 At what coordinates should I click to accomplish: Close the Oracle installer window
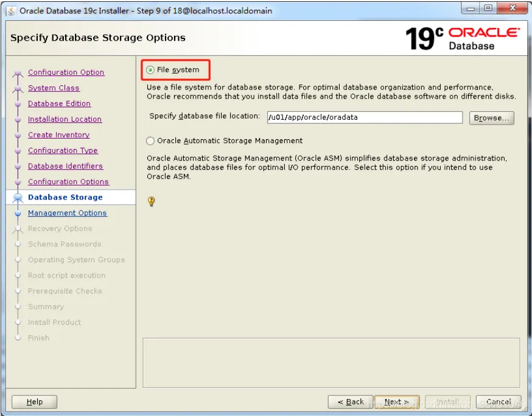coord(513,9)
